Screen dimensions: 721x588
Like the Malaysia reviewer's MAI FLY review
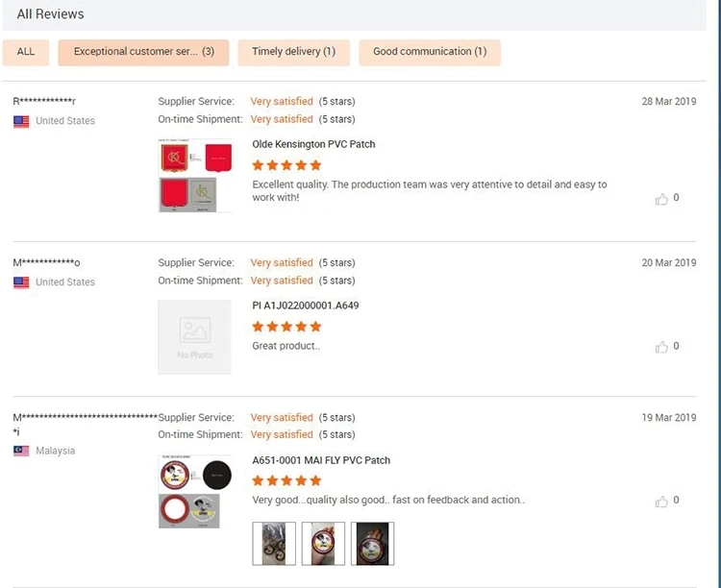point(661,502)
